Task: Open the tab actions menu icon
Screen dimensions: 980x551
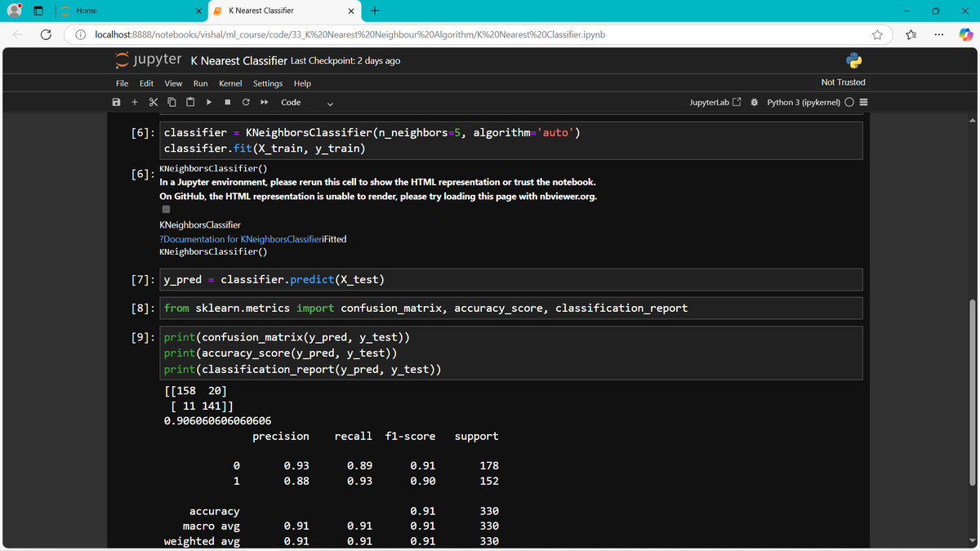Action: [x=38, y=11]
